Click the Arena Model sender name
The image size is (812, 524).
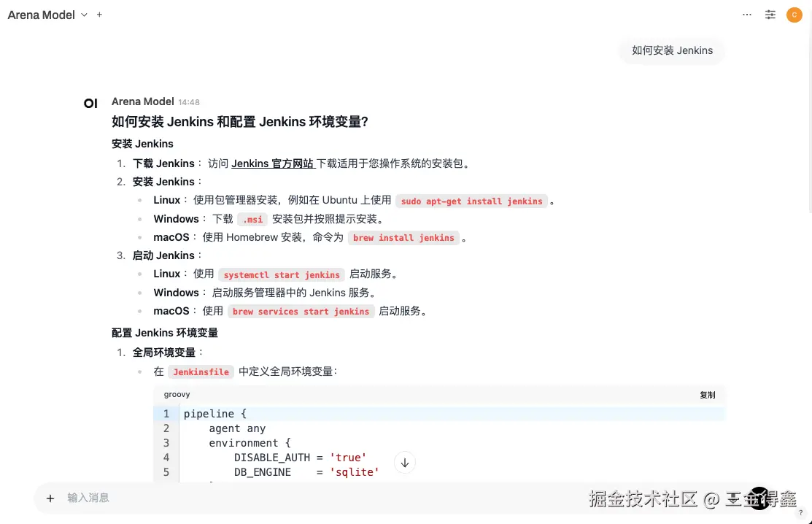[x=142, y=101]
